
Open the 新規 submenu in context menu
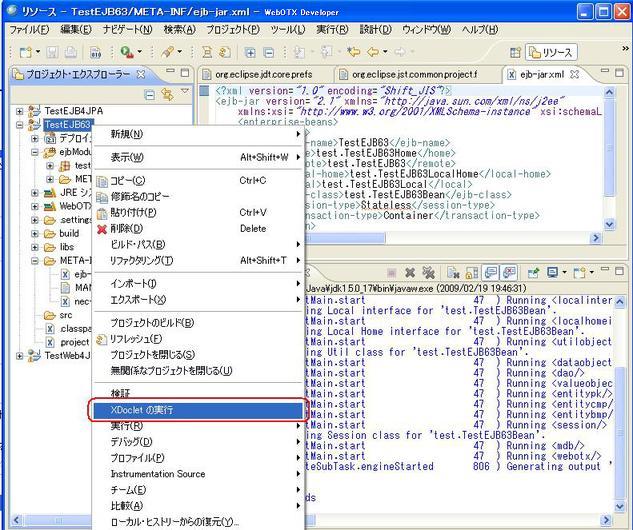(x=127, y=134)
